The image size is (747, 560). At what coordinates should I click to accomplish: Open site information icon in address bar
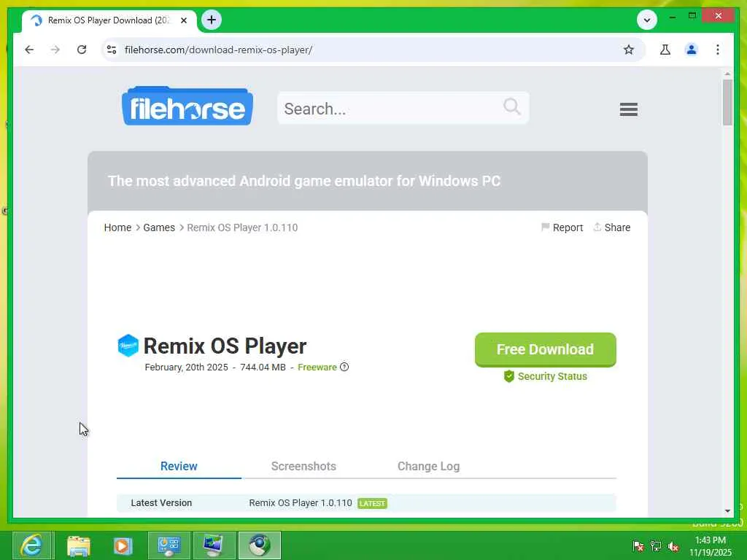[x=112, y=50]
